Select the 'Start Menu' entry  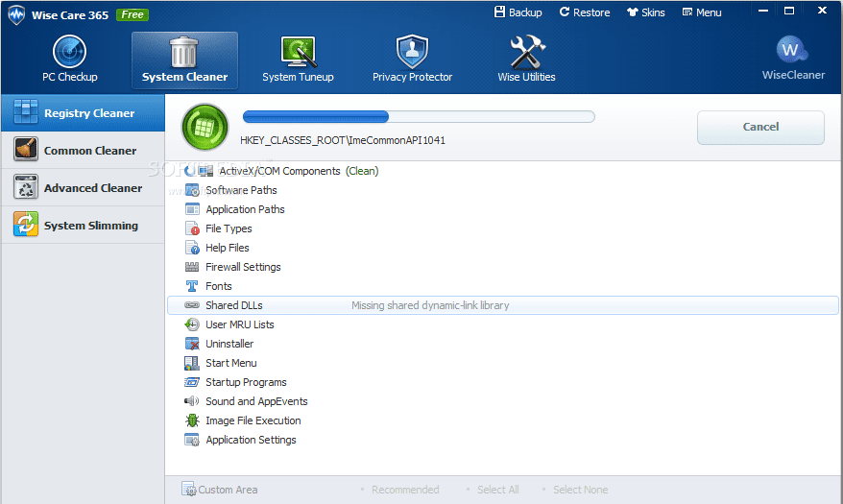231,363
